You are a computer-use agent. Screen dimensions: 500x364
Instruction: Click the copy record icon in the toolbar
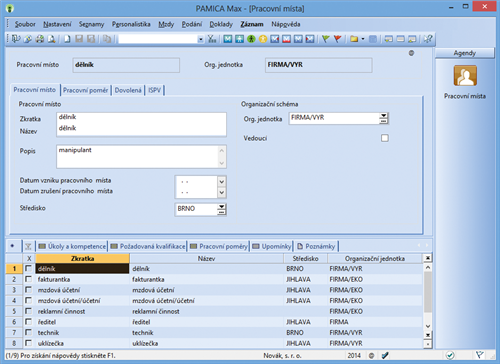click(107, 39)
